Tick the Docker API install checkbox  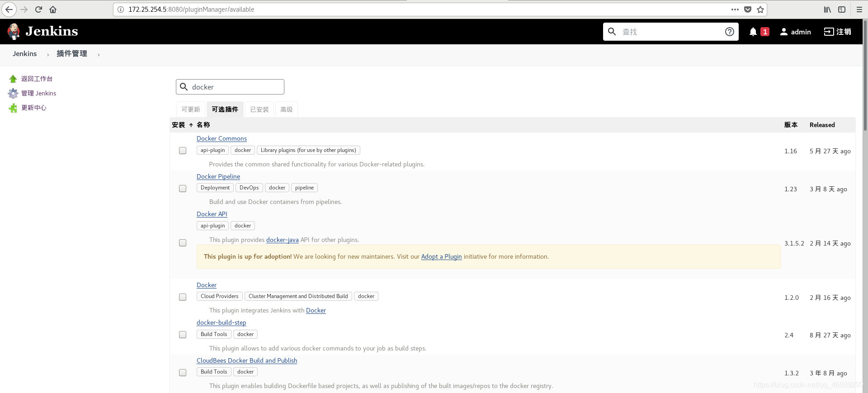coord(183,243)
